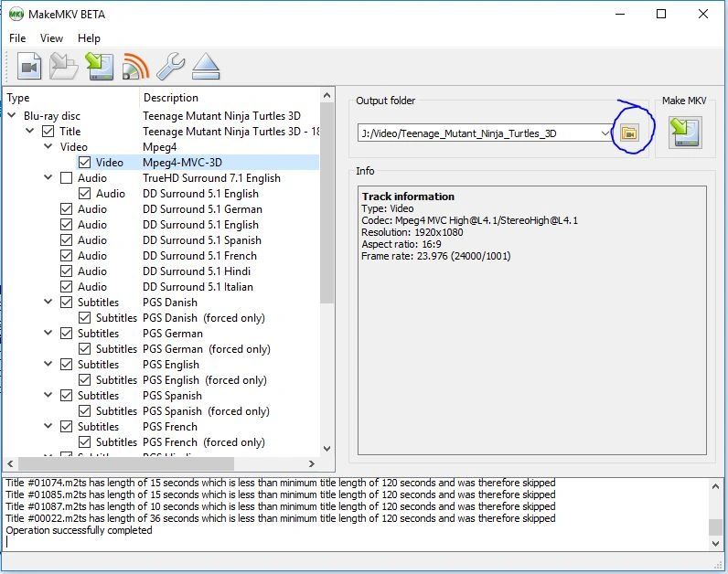
Task: Click log line mentioning #01074.m2ts
Action: tap(281, 483)
